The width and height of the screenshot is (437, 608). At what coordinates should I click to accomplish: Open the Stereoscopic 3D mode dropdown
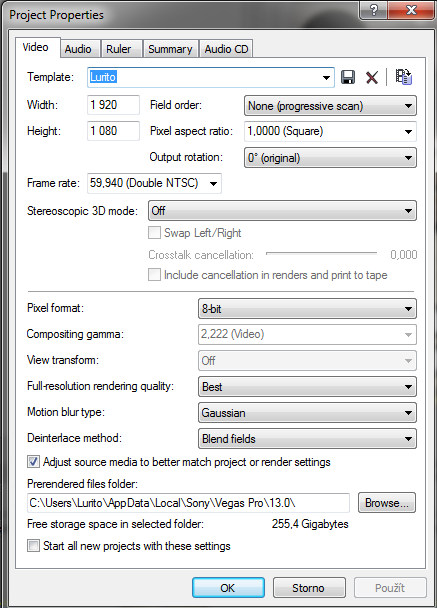[x=282, y=211]
